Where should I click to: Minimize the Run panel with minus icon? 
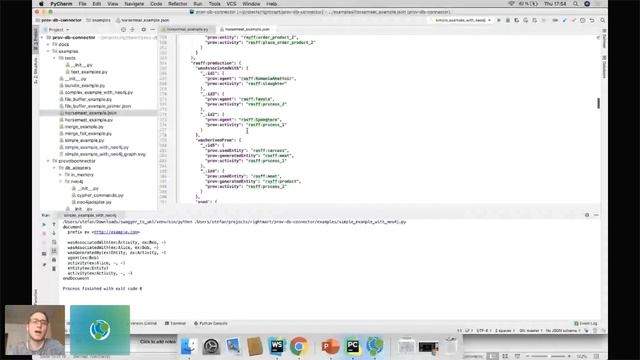[596, 215]
